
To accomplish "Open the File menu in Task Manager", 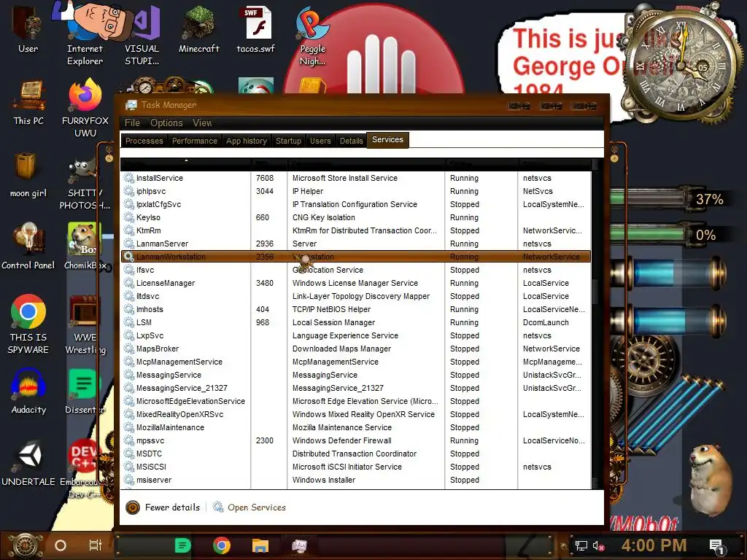I will point(132,122).
